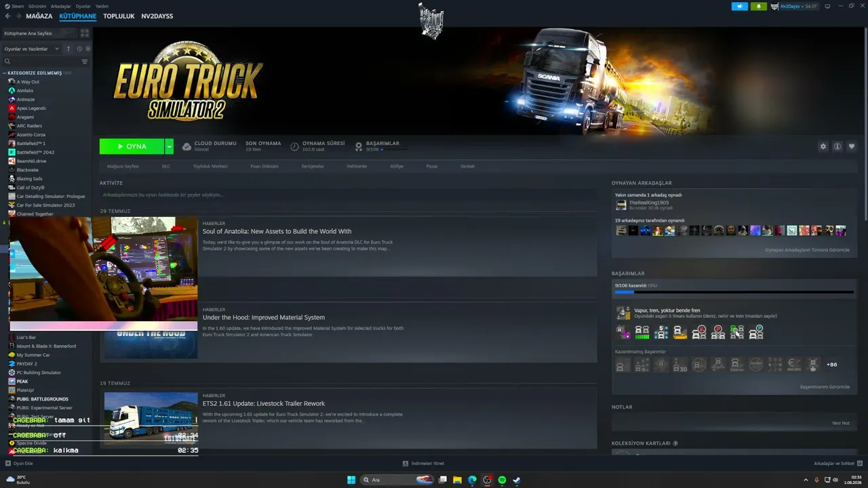Click the activity comment input field
Viewport: 868px width, 488px height.
[x=348, y=195]
